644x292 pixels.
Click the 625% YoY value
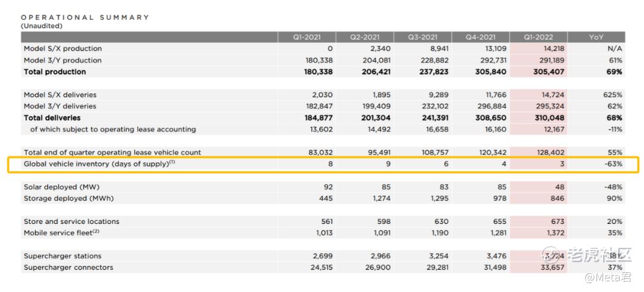(x=614, y=94)
